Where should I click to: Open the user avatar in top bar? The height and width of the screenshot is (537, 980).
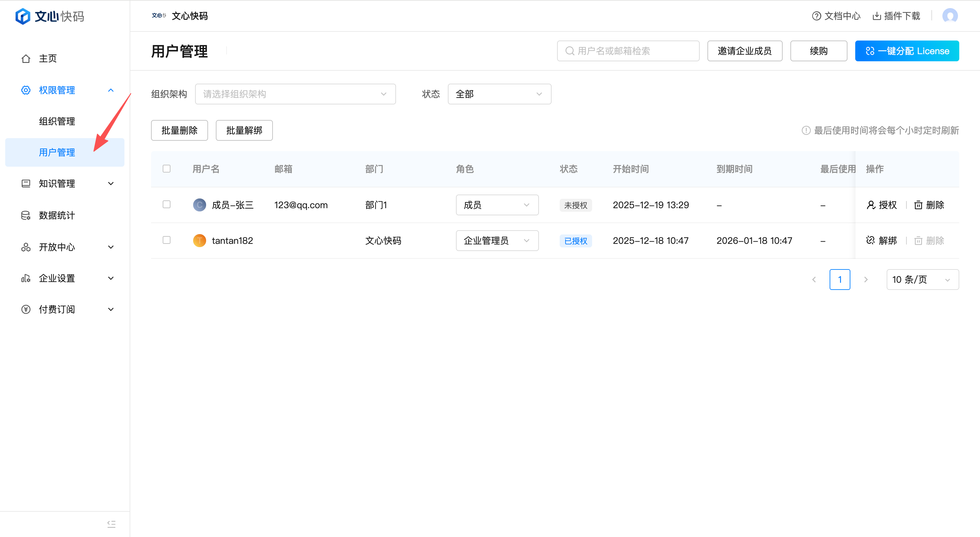point(950,16)
